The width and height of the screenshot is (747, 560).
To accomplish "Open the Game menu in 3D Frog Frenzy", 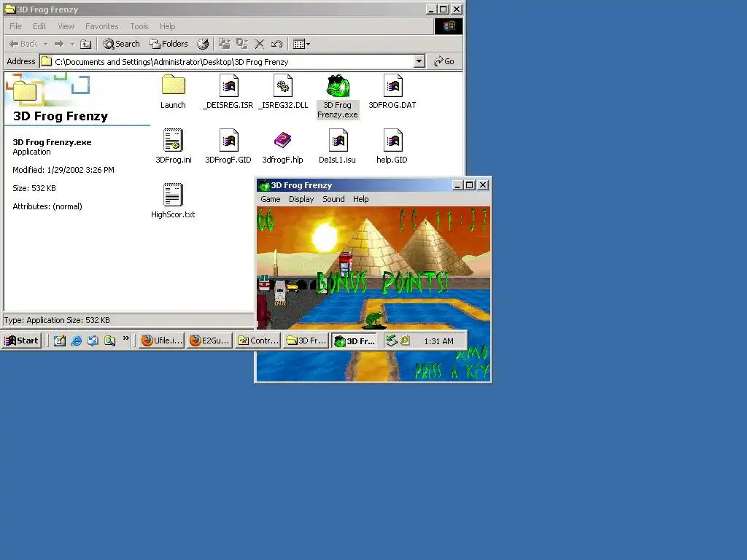I will (x=270, y=199).
